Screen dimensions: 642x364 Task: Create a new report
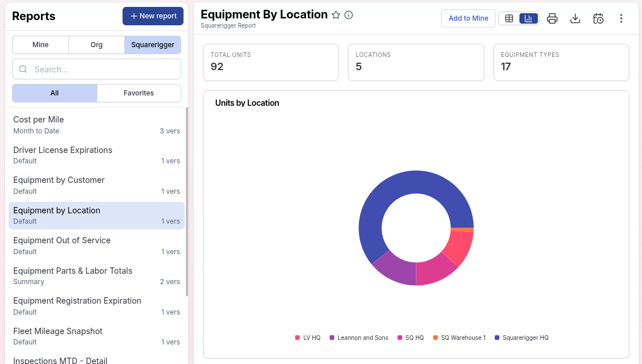click(152, 16)
